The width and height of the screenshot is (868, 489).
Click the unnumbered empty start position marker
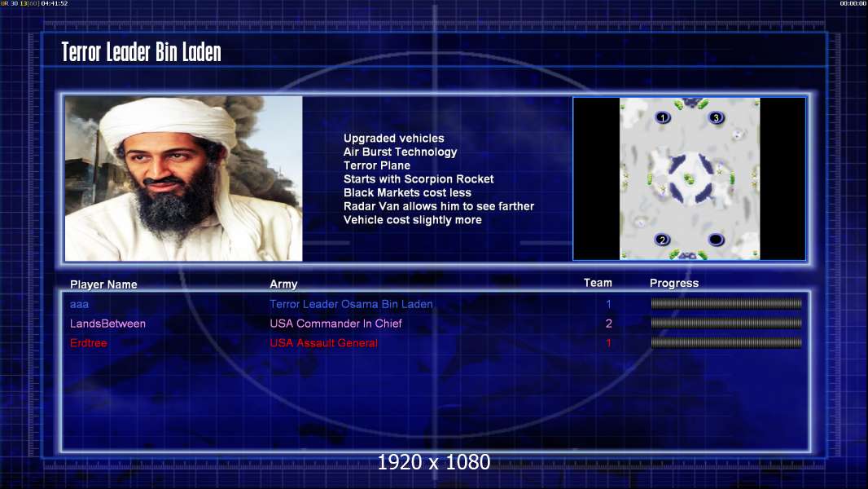click(716, 240)
